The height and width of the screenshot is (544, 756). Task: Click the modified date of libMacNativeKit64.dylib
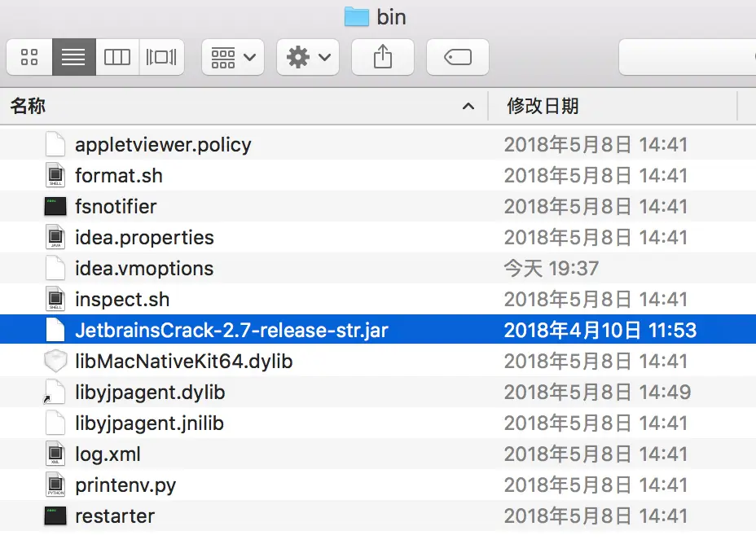tap(596, 361)
